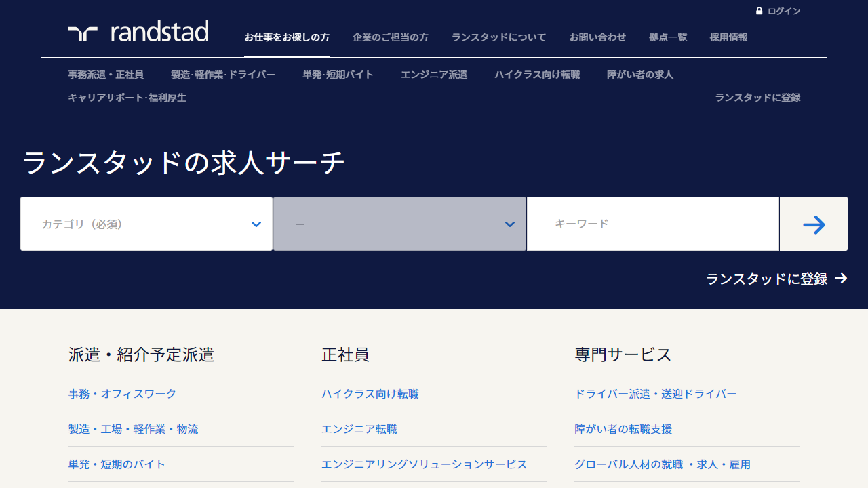
Task: Click the lock icon beside ログイン
Action: 759,12
